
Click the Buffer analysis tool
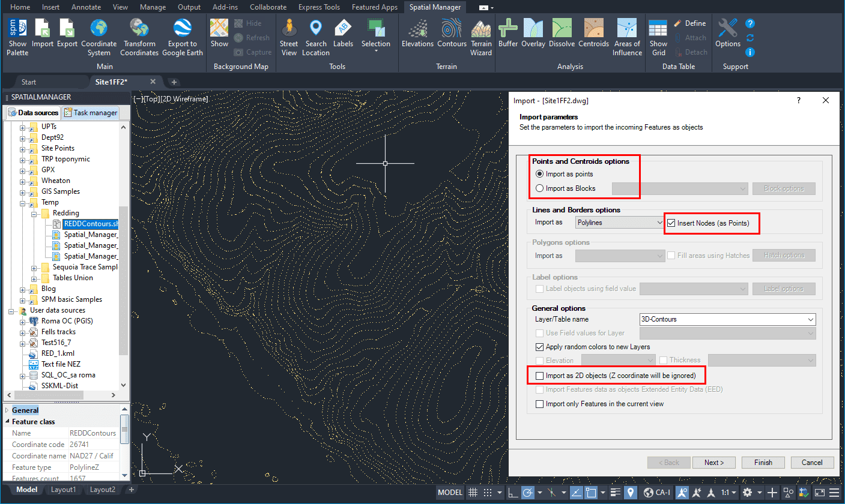tap(508, 33)
